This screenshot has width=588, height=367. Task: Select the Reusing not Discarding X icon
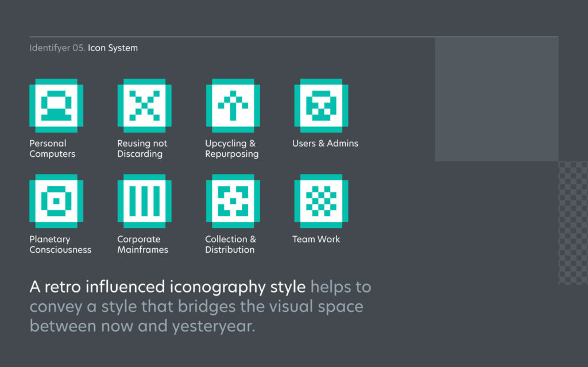[144, 106]
